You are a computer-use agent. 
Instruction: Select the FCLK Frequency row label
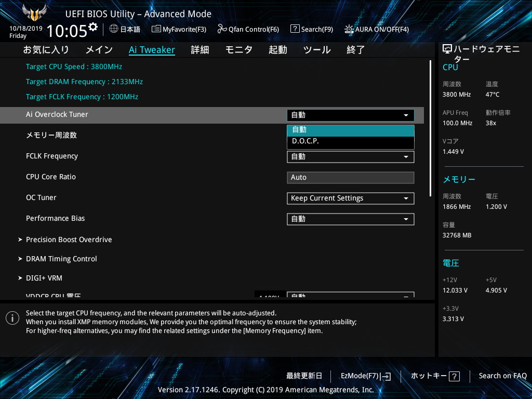(52, 156)
